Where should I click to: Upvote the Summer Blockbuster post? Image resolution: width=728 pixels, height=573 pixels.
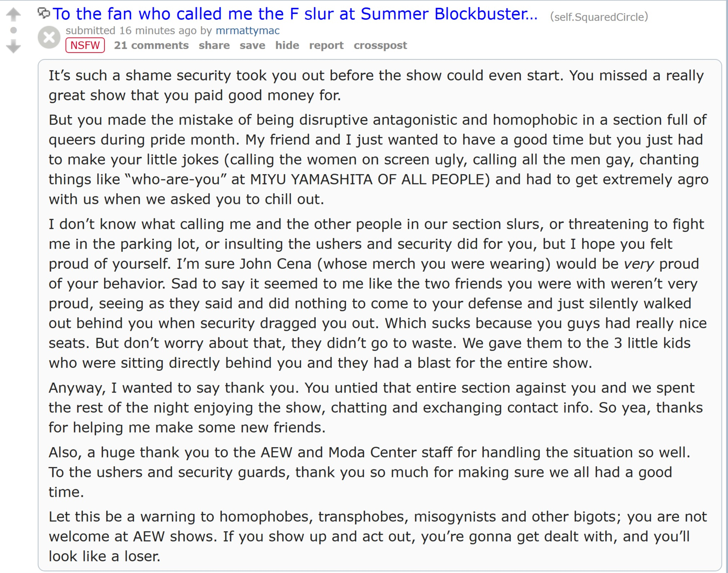(x=13, y=14)
